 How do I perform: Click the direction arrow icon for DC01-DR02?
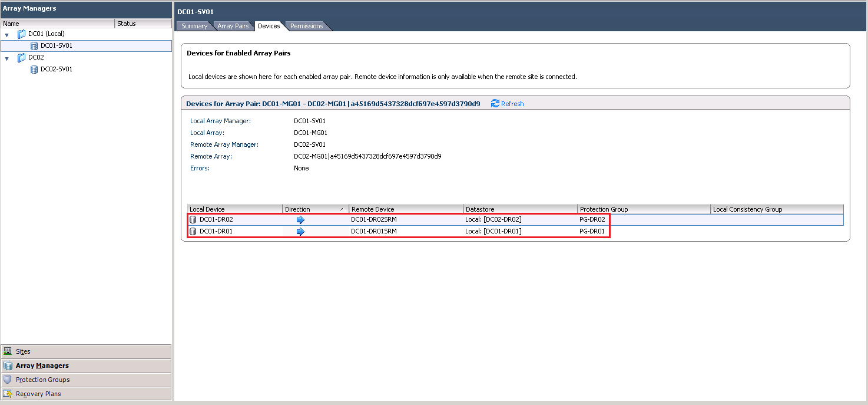coord(300,219)
